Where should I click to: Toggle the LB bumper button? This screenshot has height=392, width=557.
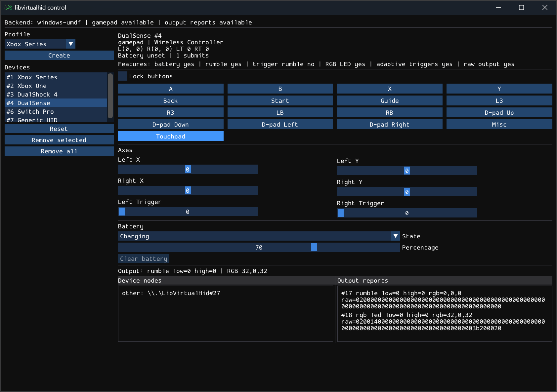pyautogui.click(x=280, y=112)
